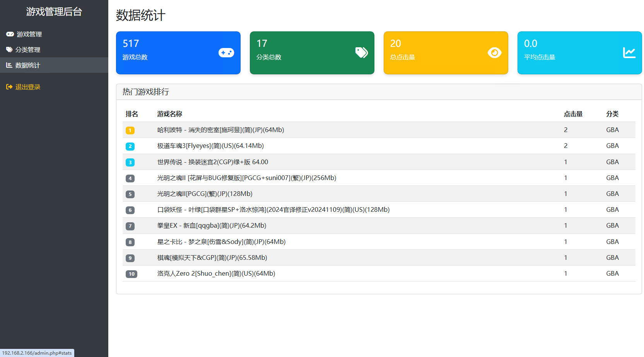Click the 点击量 column header

tap(573, 114)
